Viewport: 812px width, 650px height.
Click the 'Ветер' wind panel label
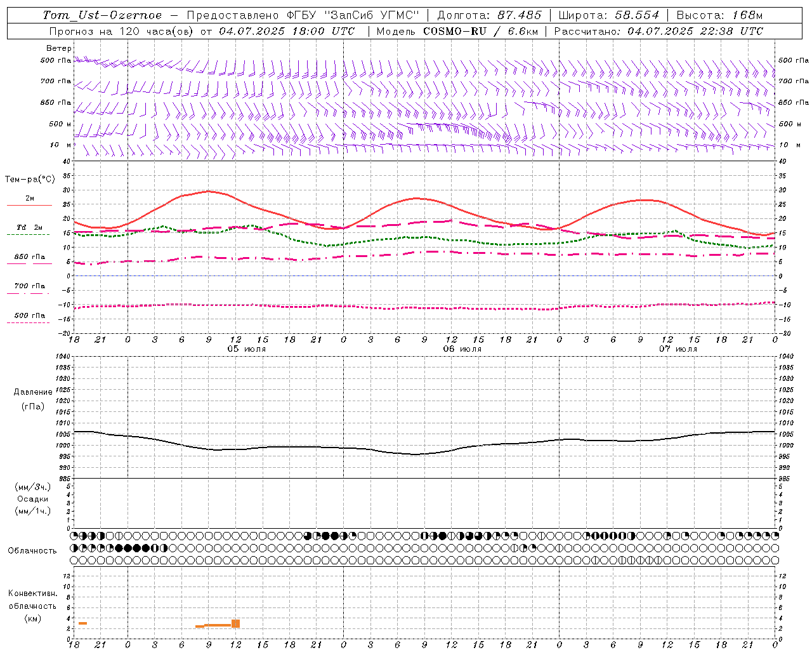click(x=59, y=48)
